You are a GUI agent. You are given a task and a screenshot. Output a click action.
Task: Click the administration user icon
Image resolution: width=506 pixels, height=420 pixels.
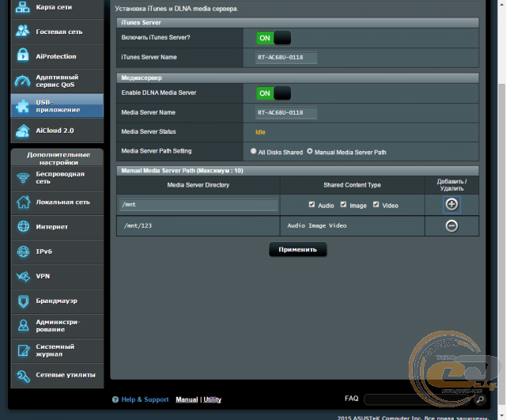coord(23,325)
